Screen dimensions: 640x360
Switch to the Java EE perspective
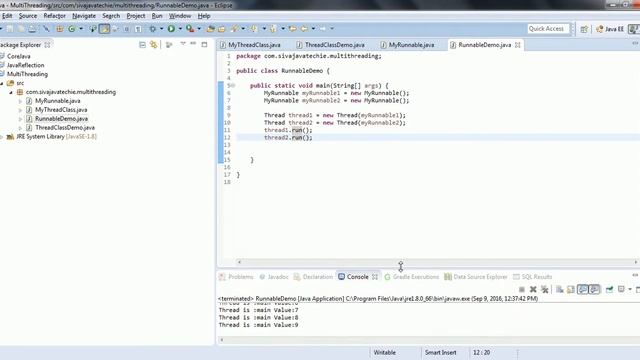click(x=610, y=29)
